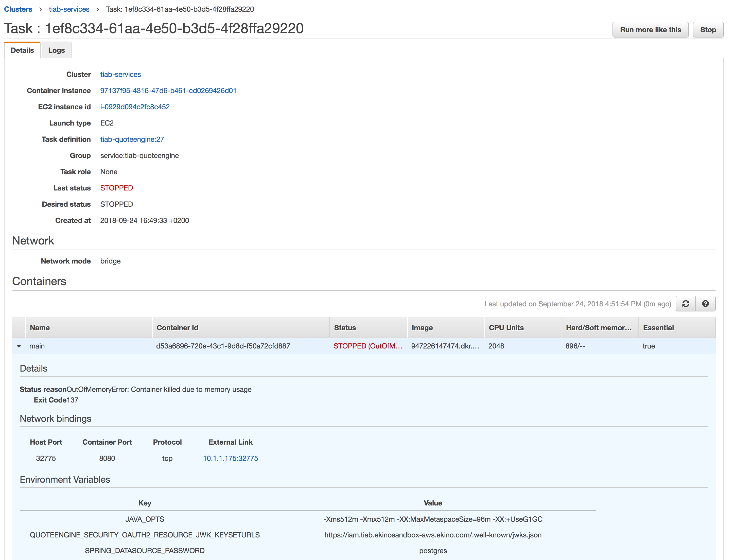Click the exit code 137 value
The height and width of the screenshot is (560, 736).
72,400
